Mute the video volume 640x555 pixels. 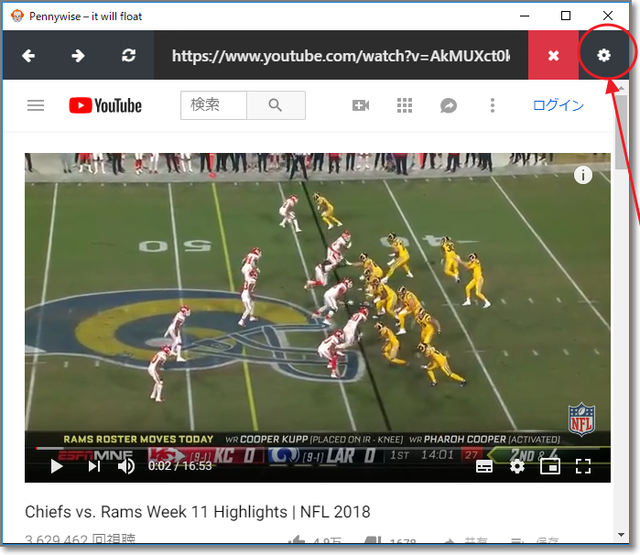[127, 465]
